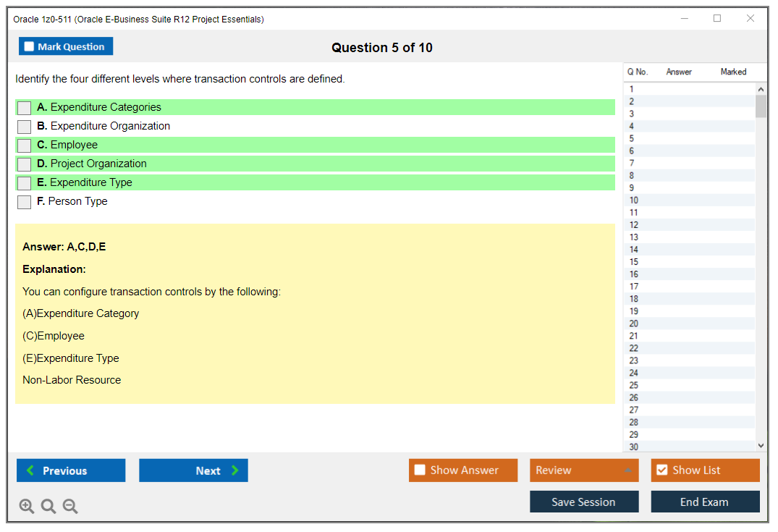Screen dimensions: 778x532
Task: Open the Review dropdown menu
Action: (584, 470)
